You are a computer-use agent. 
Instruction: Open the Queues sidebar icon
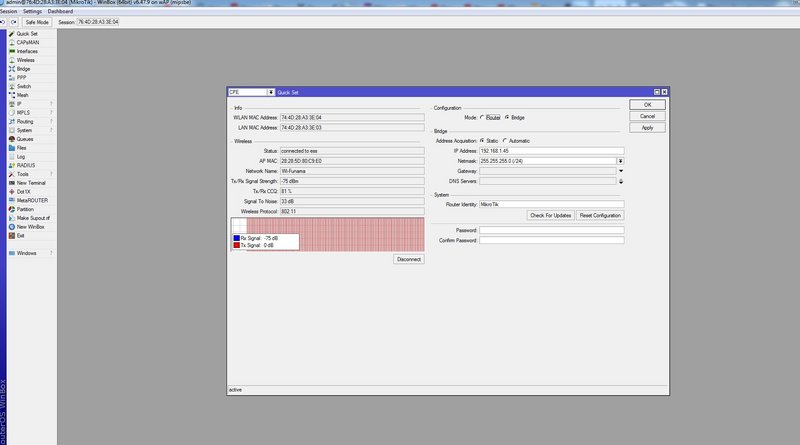[12, 139]
